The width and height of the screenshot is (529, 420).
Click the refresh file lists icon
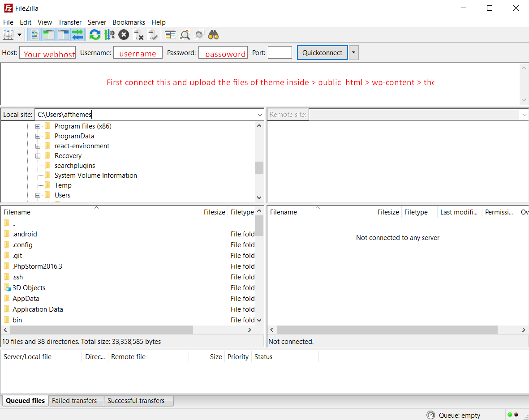point(95,35)
